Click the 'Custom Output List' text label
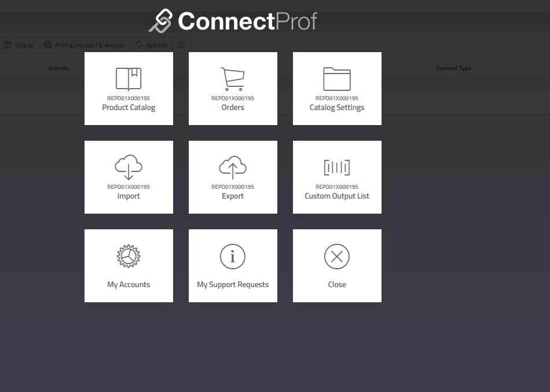 point(337,196)
